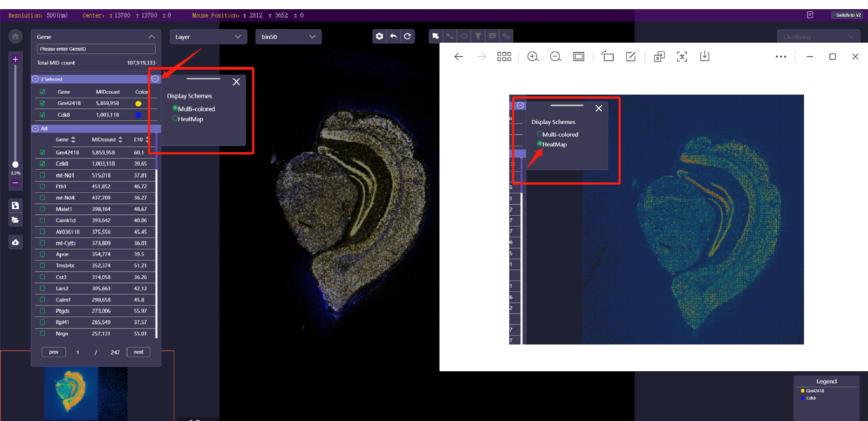Screen dimensions: 868x421
Task: Uncheck the Gm42418 checkbox in selected list
Action: [43, 104]
